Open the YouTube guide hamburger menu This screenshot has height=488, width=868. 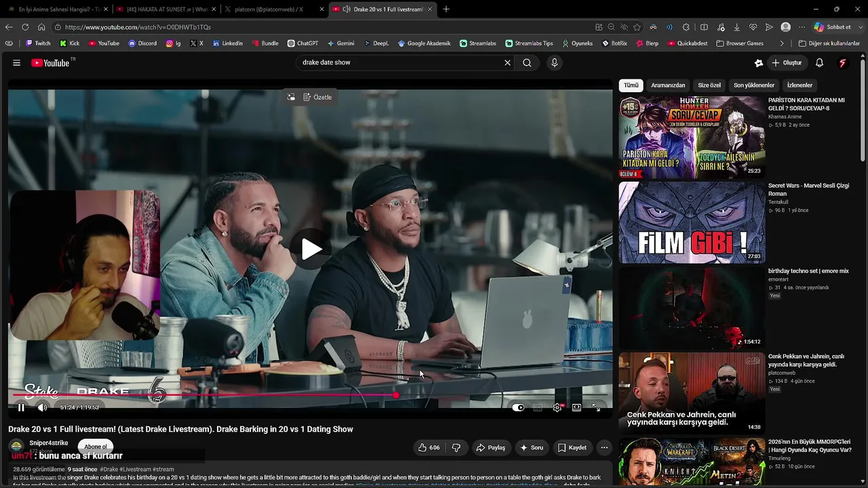click(x=16, y=63)
